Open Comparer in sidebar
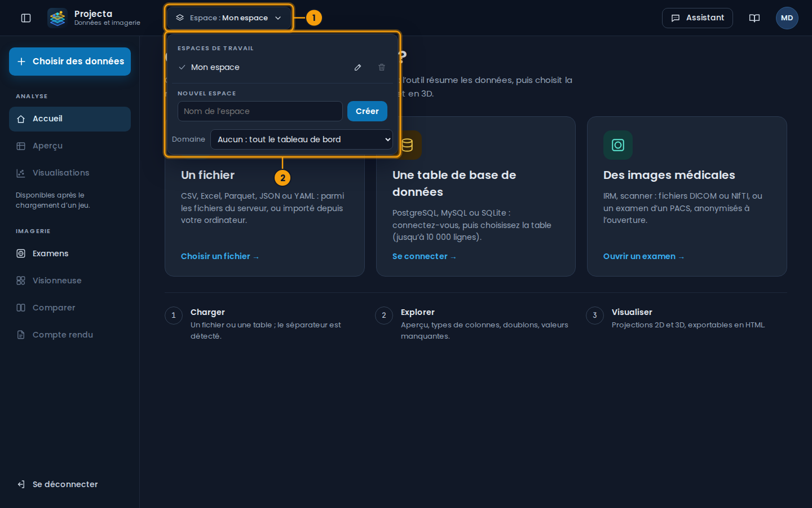 point(70,308)
